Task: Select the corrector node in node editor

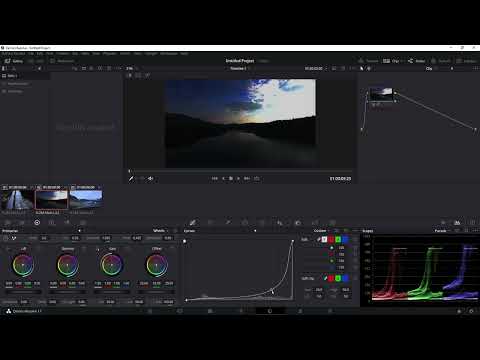Action: (x=382, y=94)
